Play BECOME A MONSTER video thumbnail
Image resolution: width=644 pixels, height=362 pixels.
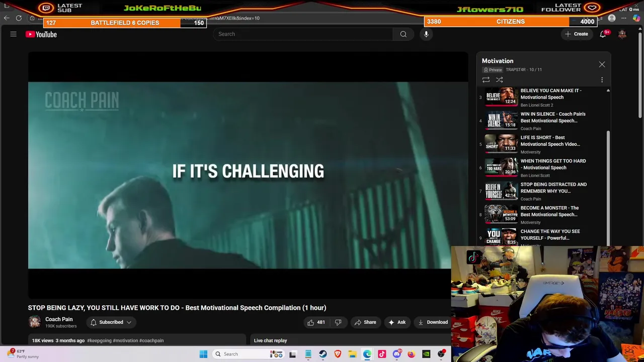501,215
